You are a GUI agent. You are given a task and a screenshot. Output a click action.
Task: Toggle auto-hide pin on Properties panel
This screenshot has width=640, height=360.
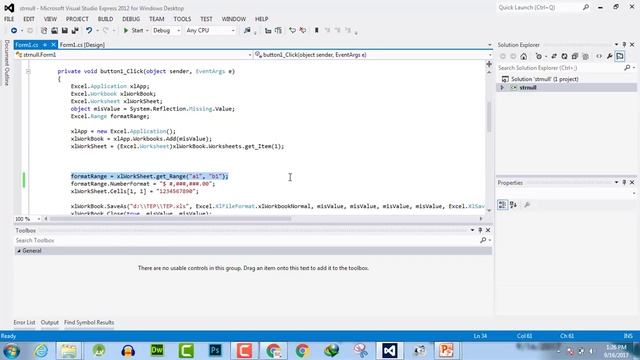[624, 182]
